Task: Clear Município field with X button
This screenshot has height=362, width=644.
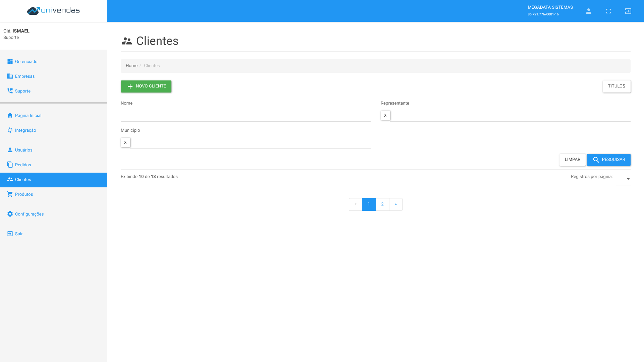Action: (125, 142)
